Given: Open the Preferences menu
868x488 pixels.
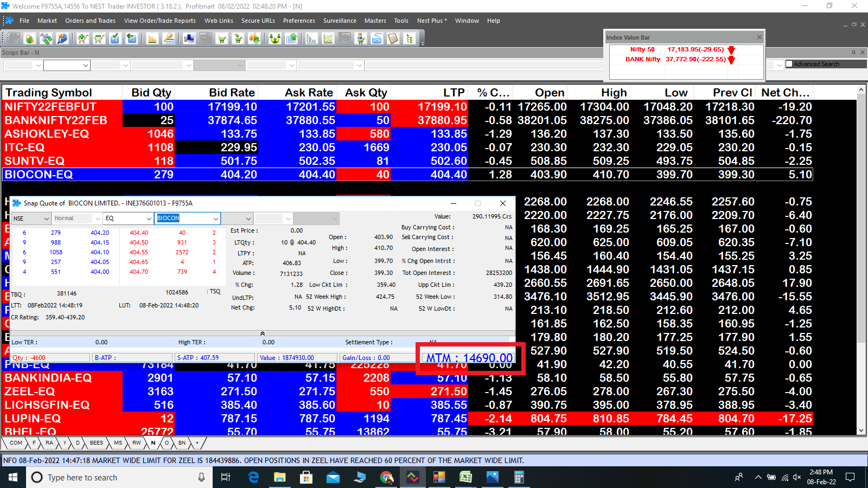Looking at the screenshot, I should pyautogui.click(x=299, y=21).
